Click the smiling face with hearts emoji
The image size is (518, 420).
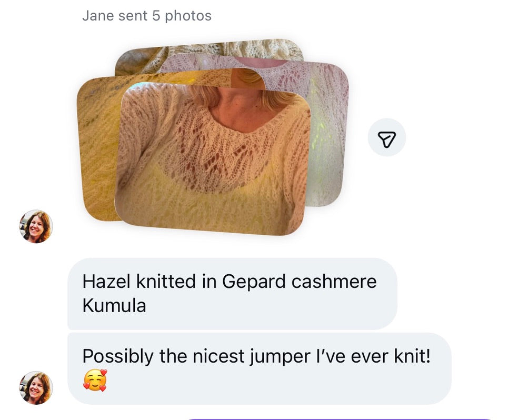tap(95, 380)
